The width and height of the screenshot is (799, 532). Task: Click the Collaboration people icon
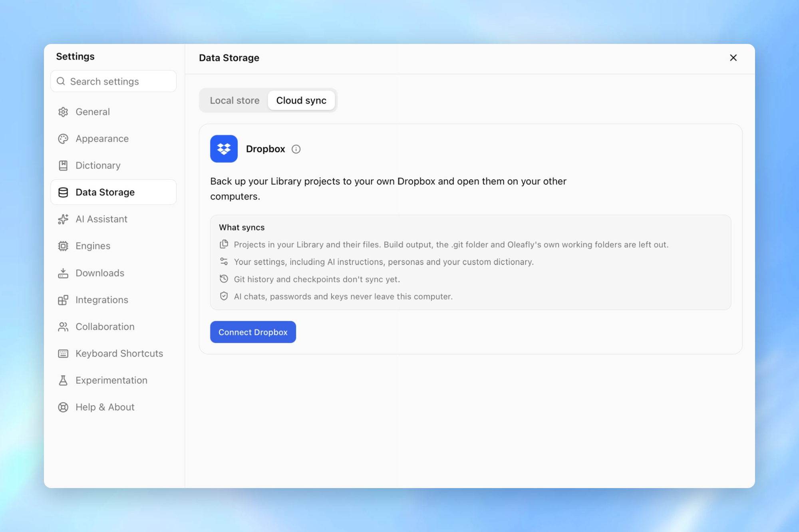coord(63,327)
